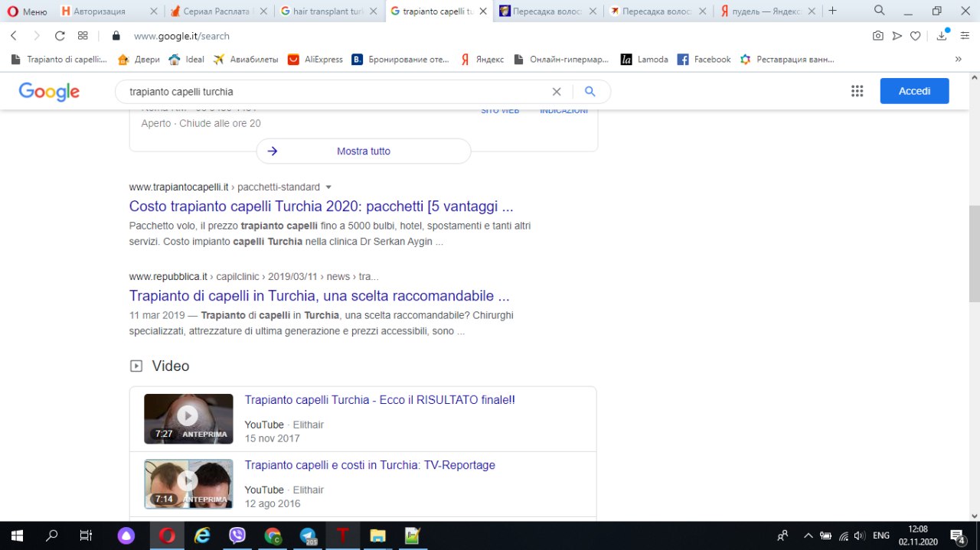Click the blue search magnifier button

coord(590,92)
